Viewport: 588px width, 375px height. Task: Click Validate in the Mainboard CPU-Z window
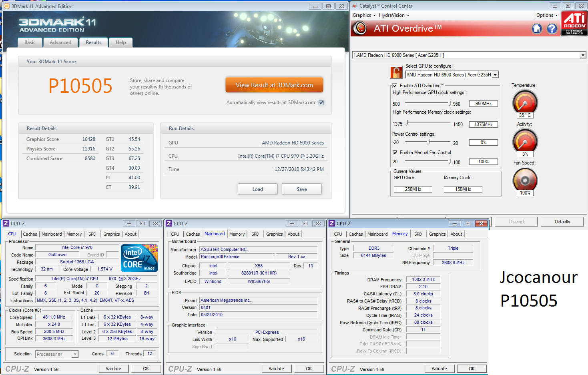coord(276,369)
